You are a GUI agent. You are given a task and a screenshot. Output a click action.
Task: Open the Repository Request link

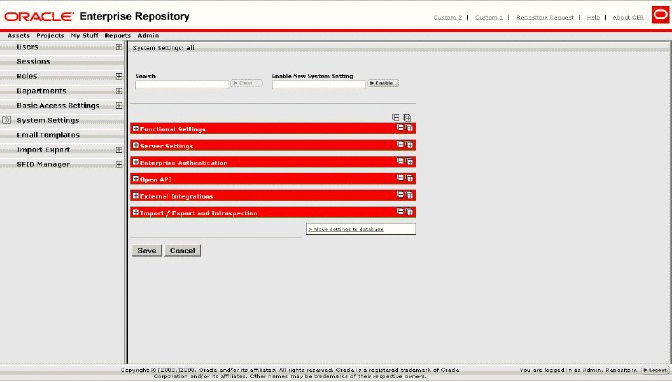coord(545,18)
